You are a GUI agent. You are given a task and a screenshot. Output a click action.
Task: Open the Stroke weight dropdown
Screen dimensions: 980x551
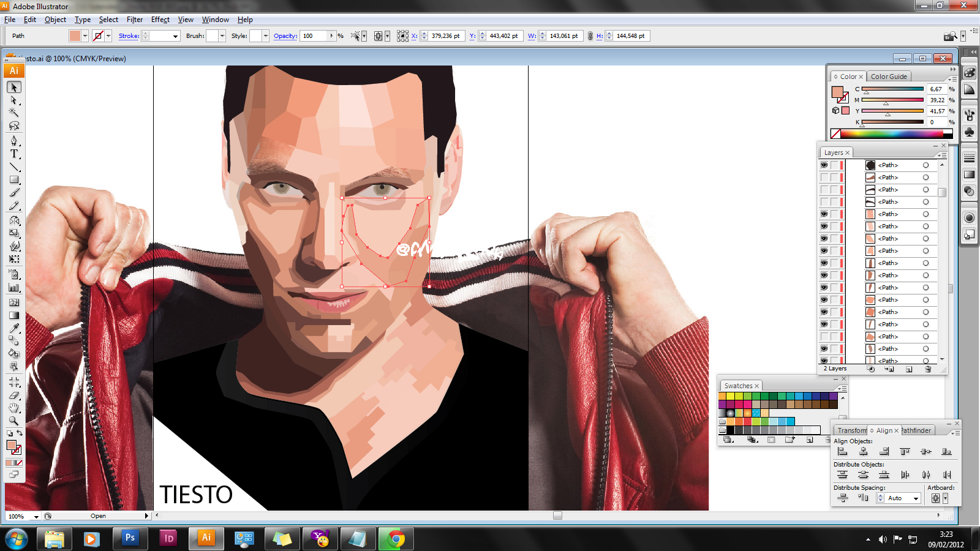(175, 36)
